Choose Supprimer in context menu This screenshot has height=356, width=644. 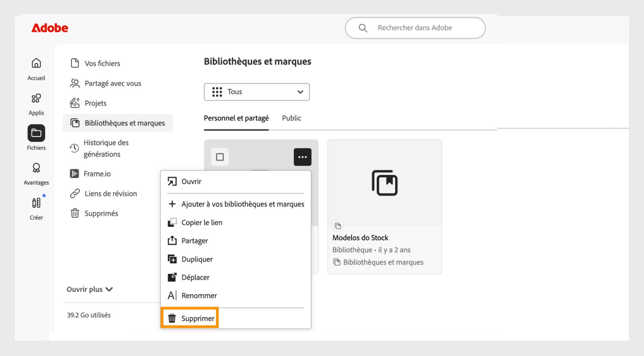[x=235, y=318]
